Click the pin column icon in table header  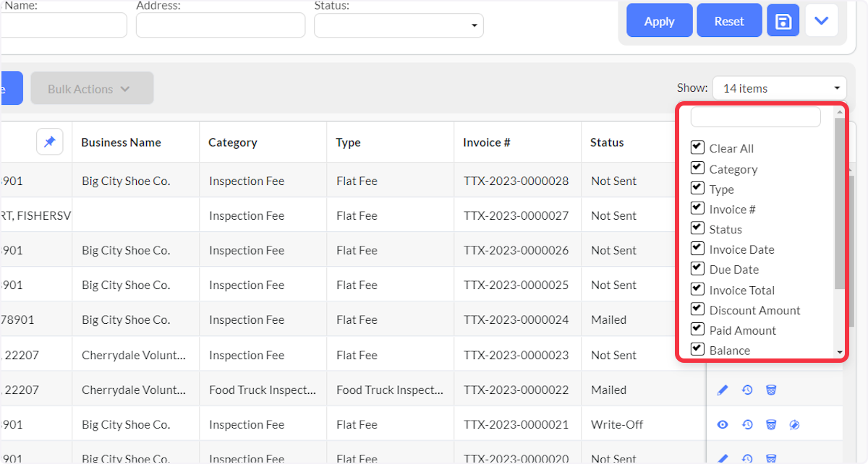point(50,142)
